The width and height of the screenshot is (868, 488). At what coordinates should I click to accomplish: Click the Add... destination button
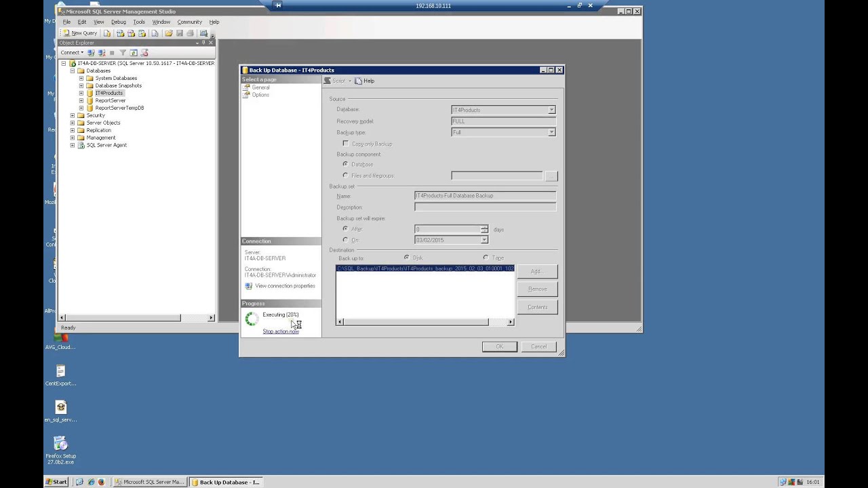pos(537,271)
